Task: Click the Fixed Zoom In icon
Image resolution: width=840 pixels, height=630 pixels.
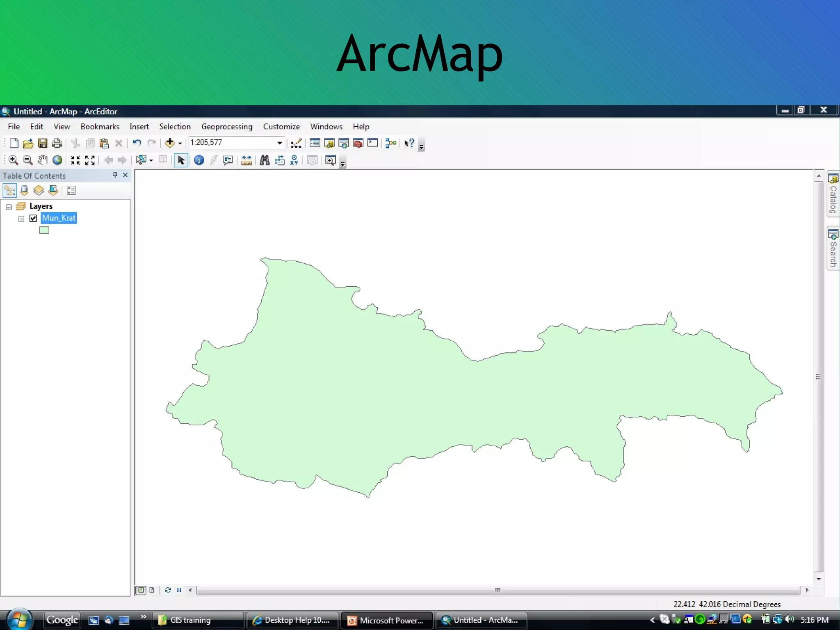Action: pyautogui.click(x=75, y=160)
